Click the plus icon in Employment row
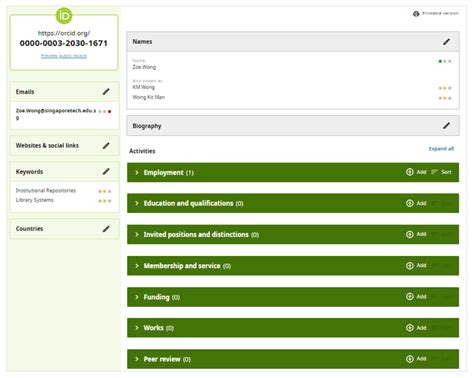 [x=410, y=172]
